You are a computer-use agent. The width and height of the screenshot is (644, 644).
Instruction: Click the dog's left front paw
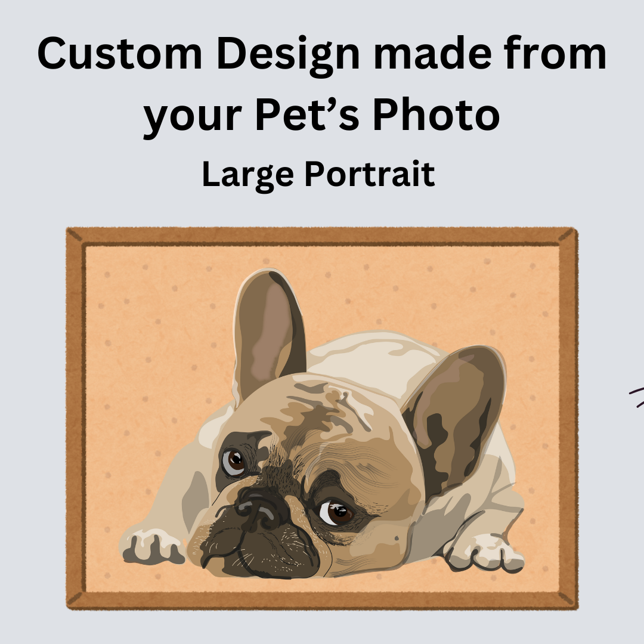pos(152,546)
